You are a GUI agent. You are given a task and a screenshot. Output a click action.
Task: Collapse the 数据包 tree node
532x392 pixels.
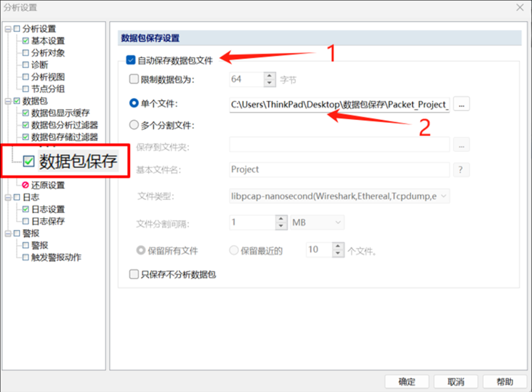(8, 101)
